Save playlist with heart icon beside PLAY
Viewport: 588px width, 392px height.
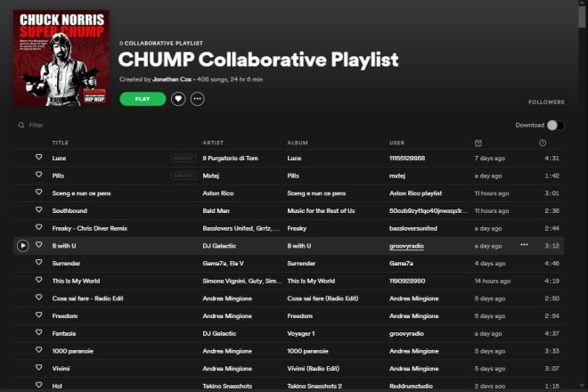click(178, 99)
